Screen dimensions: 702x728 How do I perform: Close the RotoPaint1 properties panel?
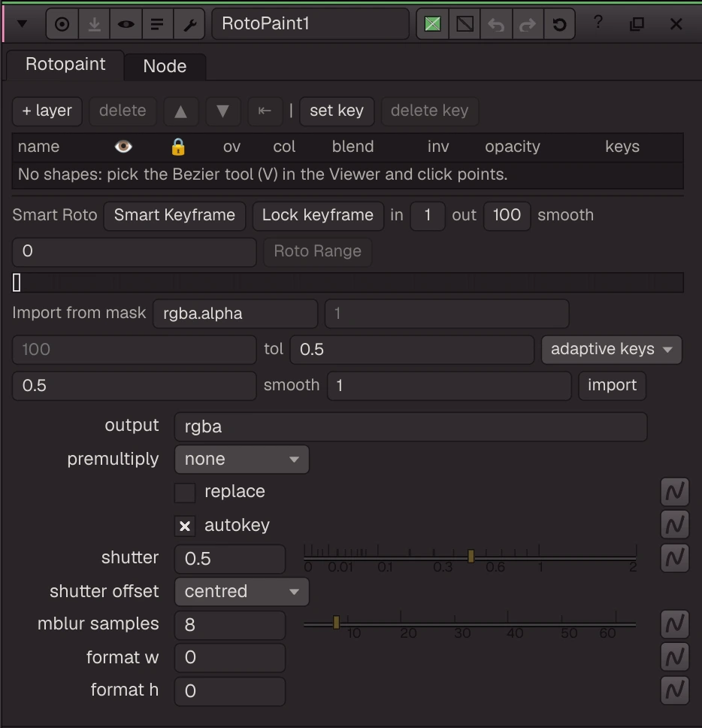[676, 23]
